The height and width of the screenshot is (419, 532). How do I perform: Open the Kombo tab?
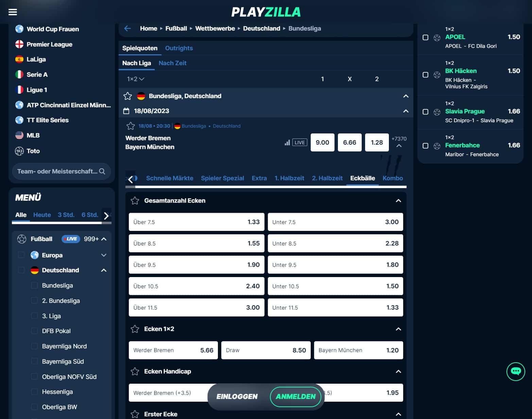[393, 178]
